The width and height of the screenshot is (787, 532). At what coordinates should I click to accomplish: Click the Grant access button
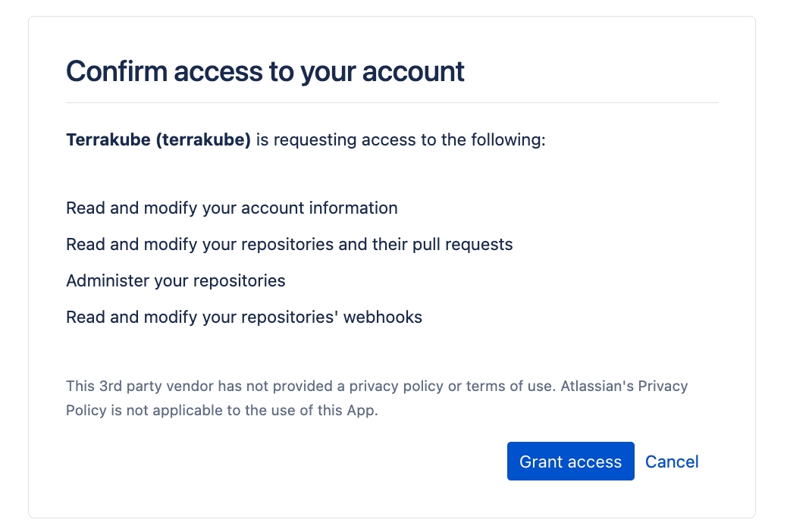pos(570,462)
